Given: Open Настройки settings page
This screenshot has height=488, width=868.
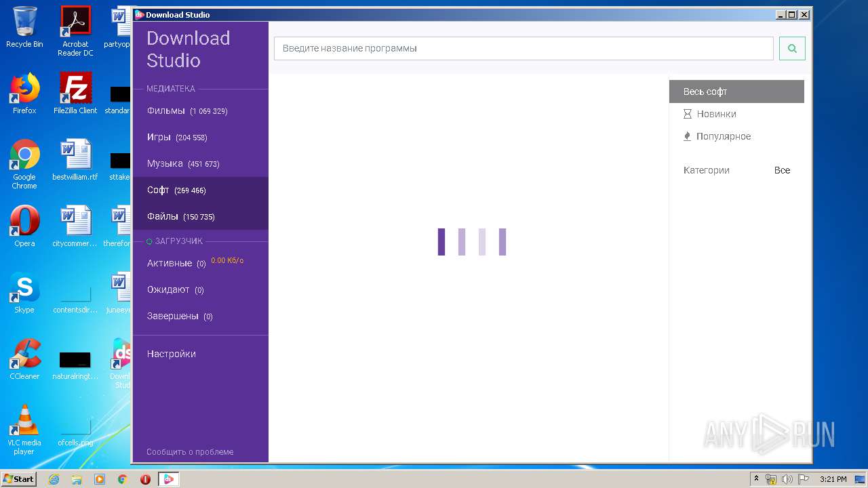Looking at the screenshot, I should [x=172, y=354].
